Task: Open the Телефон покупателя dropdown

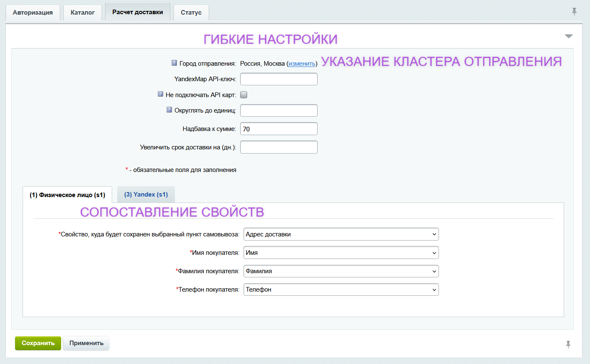Action: point(341,290)
